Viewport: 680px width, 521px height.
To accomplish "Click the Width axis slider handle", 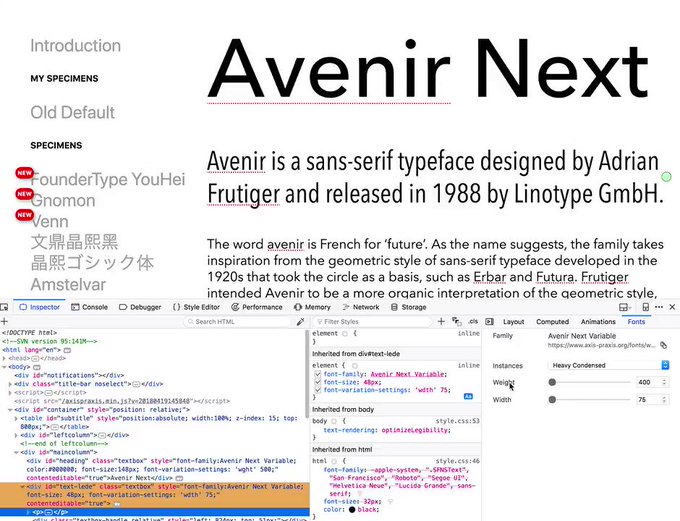I will 552,400.
